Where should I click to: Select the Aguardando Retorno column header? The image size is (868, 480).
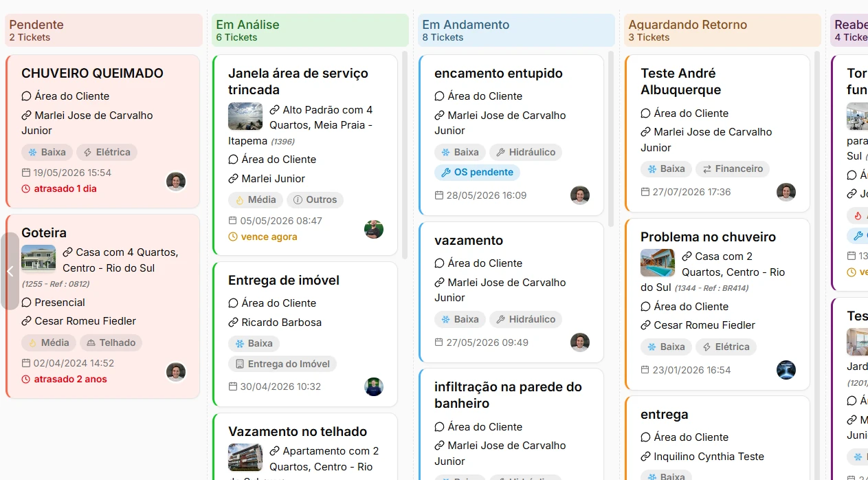722,30
